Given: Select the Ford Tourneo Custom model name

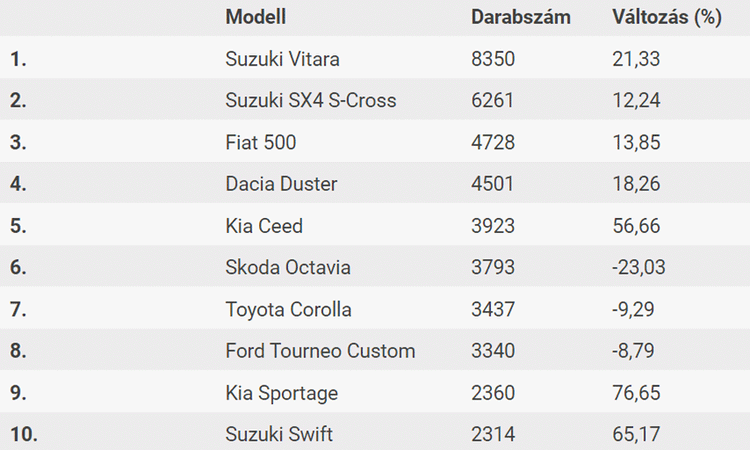Looking at the screenshot, I should pos(320,351).
